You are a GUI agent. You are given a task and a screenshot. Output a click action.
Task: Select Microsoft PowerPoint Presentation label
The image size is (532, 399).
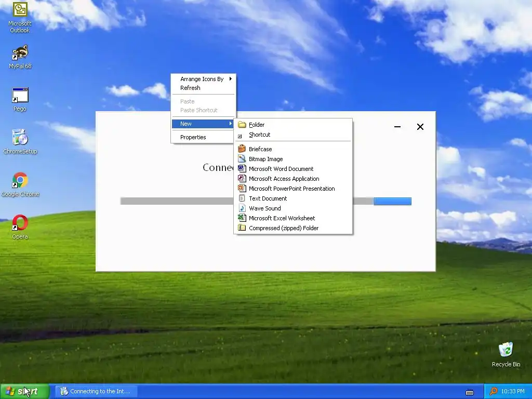click(x=292, y=188)
